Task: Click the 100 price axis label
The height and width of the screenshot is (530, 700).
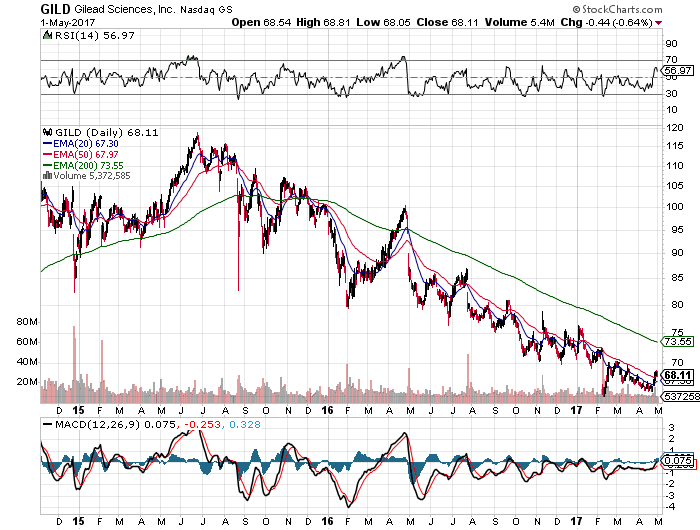Action: point(674,207)
